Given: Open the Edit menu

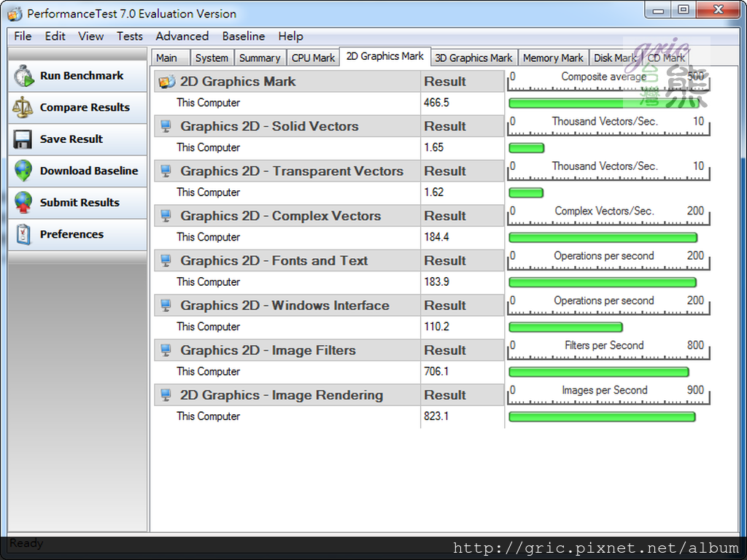Looking at the screenshot, I should click(55, 36).
